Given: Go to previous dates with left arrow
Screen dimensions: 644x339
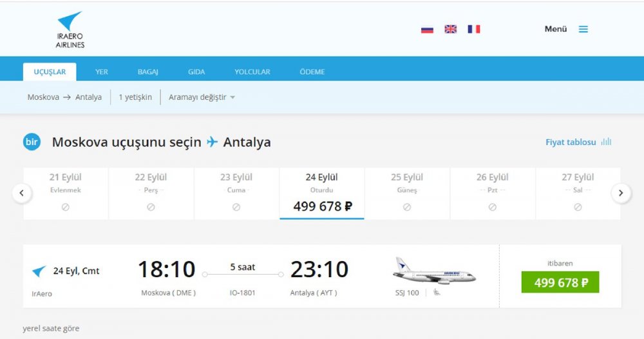Looking at the screenshot, I should (22, 193).
